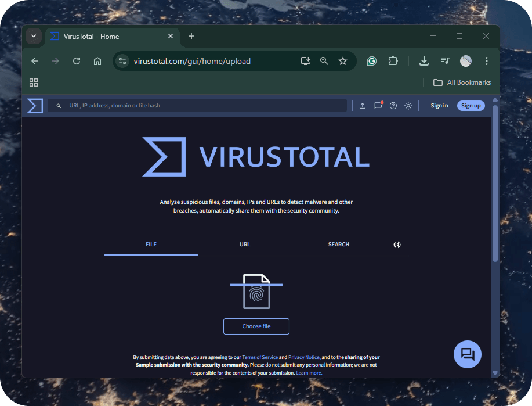Toggle the bookmark star for this page
This screenshot has height=406, width=532.
(x=342, y=60)
